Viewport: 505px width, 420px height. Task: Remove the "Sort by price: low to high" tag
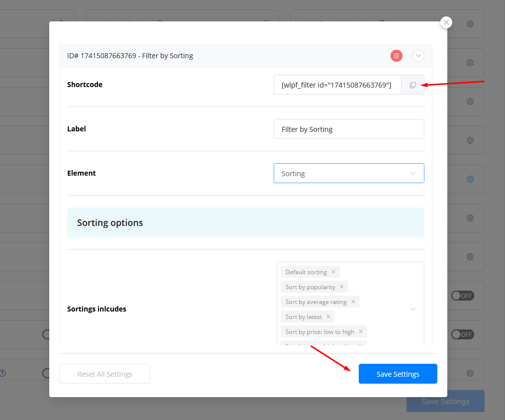tap(361, 332)
